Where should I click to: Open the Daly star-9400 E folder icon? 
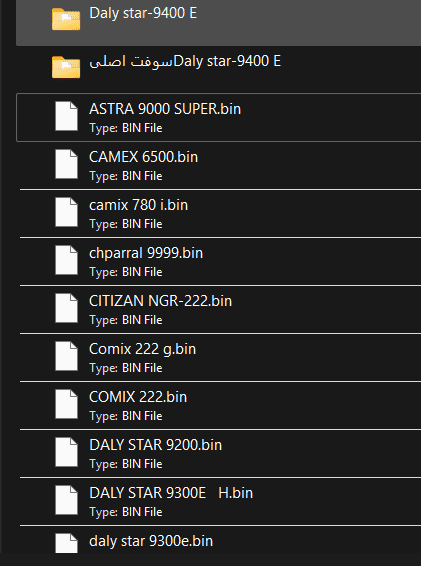click(66, 19)
